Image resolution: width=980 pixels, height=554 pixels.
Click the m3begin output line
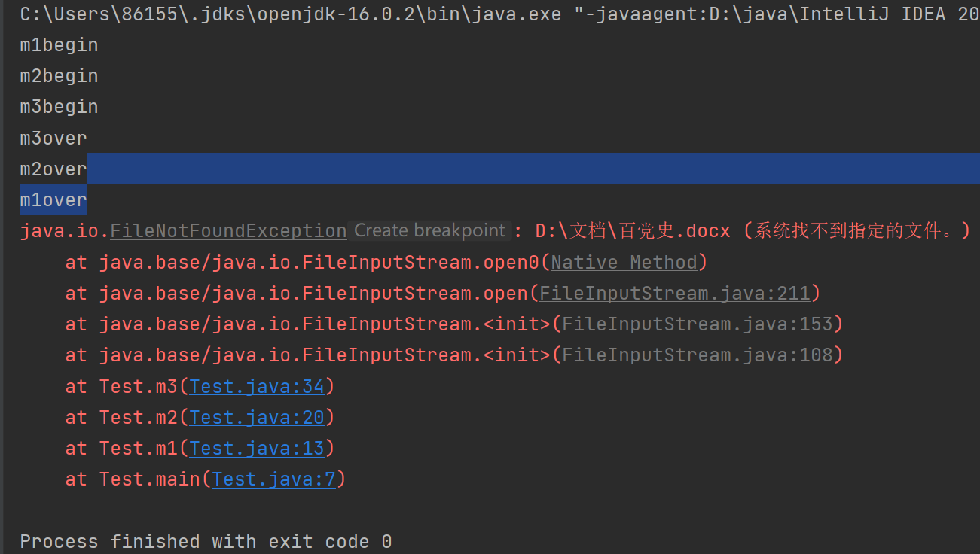tap(58, 106)
